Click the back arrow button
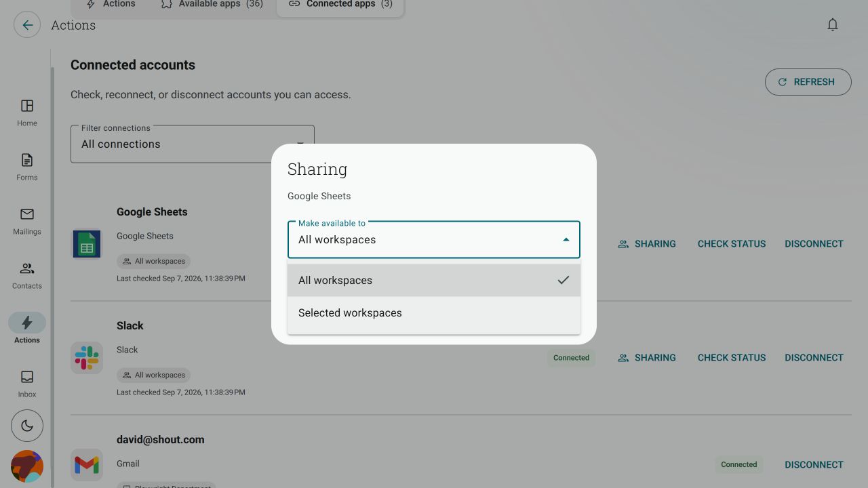This screenshot has height=488, width=868. click(27, 25)
